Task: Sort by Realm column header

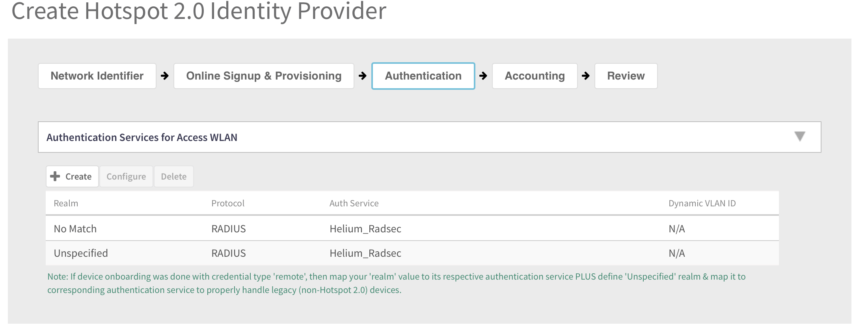Action: (66, 204)
